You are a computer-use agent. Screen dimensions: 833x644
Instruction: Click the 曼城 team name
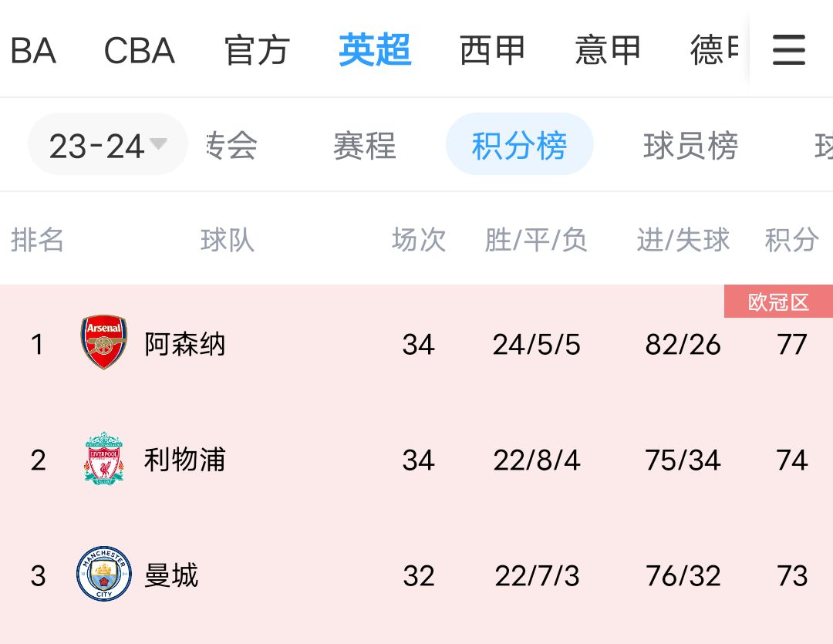pyautogui.click(x=171, y=576)
